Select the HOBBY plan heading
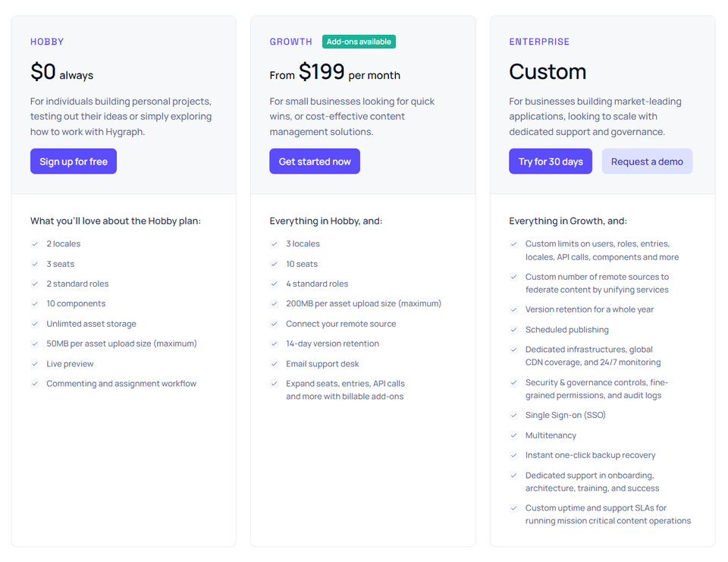Screen dimensions: 728x562 pos(47,42)
